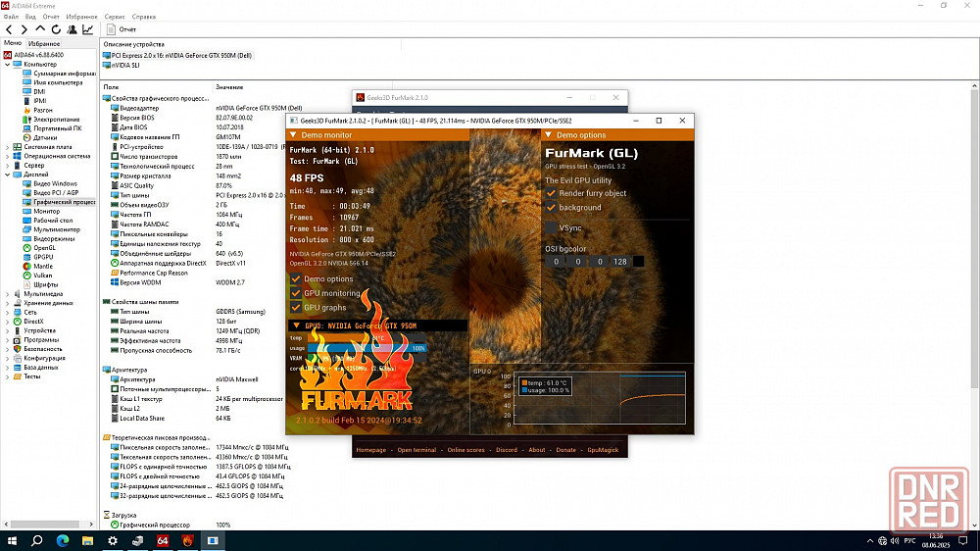Open Вид menu
This screenshot has width=980, height=551.
pos(30,17)
